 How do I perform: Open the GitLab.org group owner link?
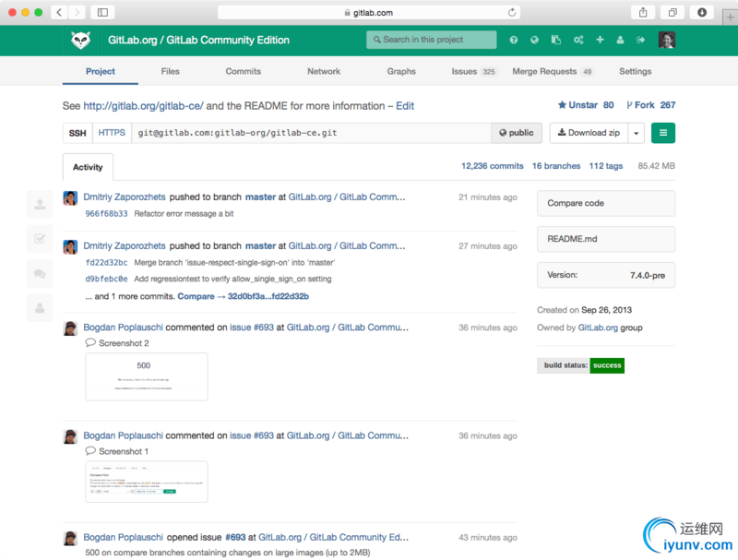(598, 328)
